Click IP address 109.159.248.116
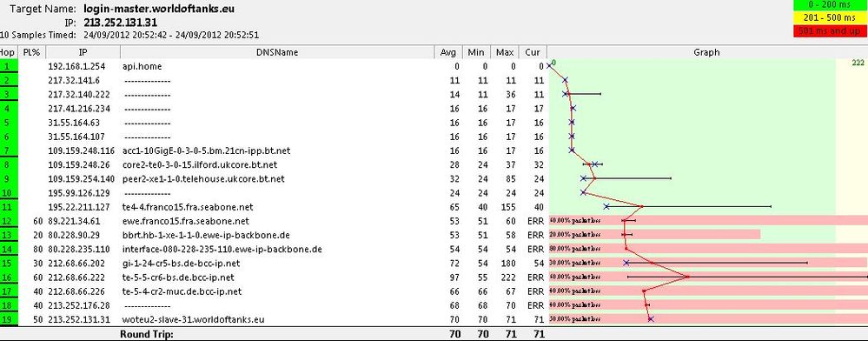The width and height of the screenshot is (868, 341). [81, 150]
